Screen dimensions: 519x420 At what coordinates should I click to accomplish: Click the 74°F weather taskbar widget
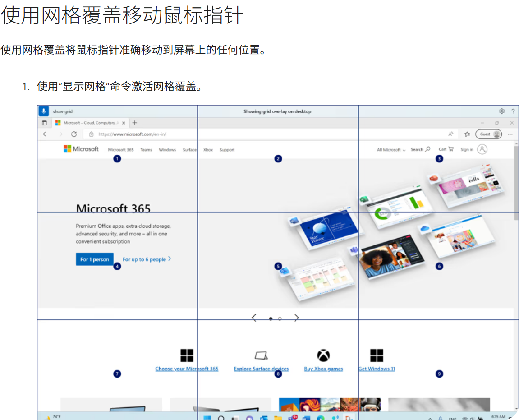(x=53, y=417)
